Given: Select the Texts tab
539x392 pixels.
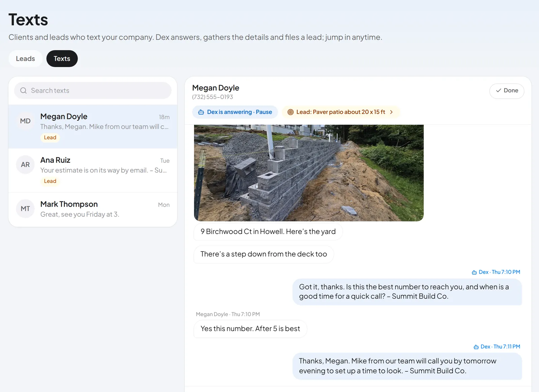Looking at the screenshot, I should click(x=62, y=59).
